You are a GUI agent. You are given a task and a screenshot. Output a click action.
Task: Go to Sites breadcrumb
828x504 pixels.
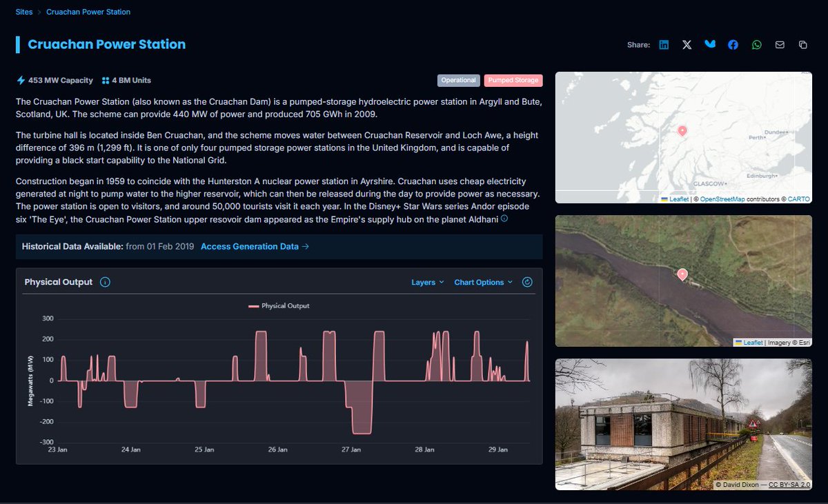click(x=24, y=12)
